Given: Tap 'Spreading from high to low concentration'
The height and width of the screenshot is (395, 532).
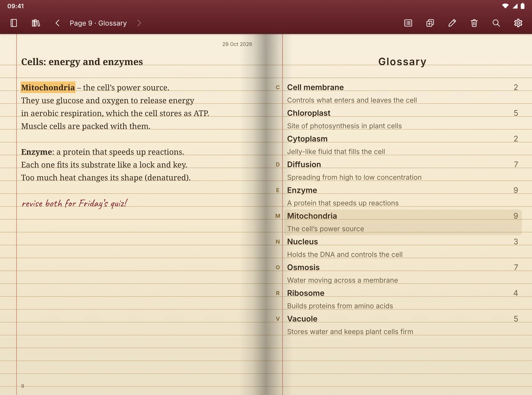Looking at the screenshot, I should pos(354,177).
